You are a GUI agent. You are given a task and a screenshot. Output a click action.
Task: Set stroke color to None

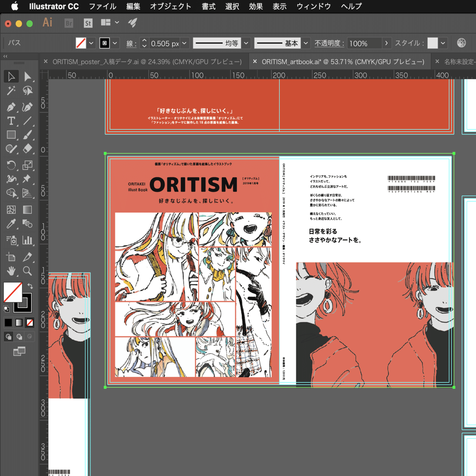pyautogui.click(x=30, y=322)
